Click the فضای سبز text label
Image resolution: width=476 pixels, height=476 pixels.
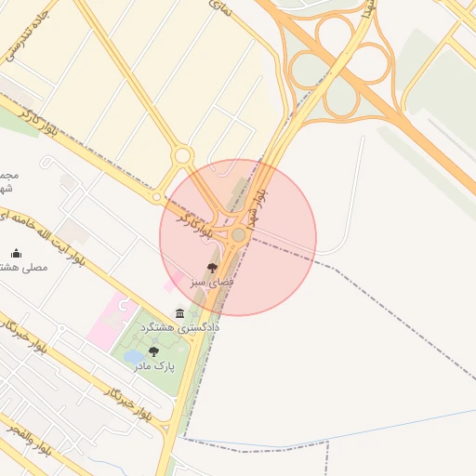click(212, 283)
